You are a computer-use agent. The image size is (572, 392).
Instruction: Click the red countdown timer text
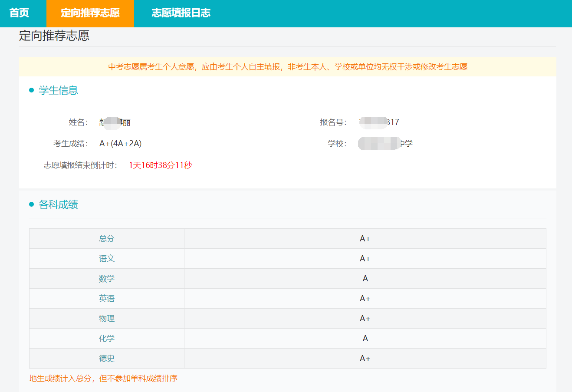(160, 165)
